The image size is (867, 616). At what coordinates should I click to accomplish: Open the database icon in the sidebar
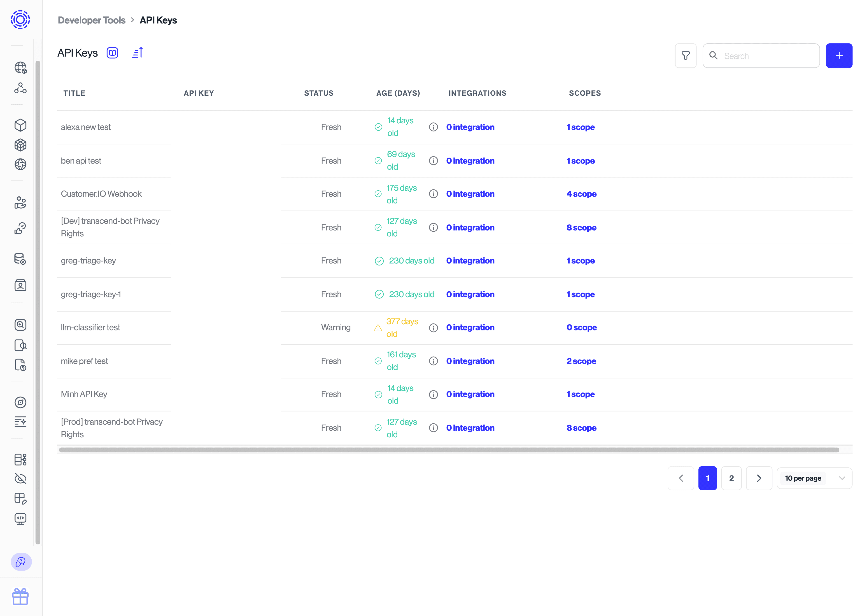(20, 259)
